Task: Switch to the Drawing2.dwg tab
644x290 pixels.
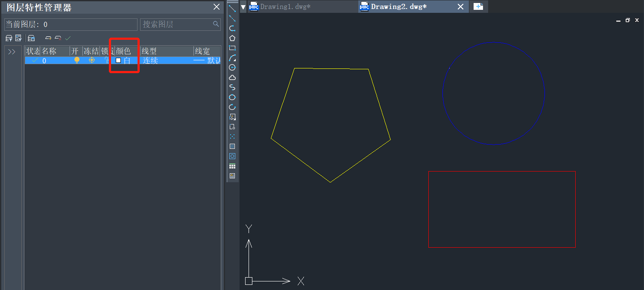Action: pos(398,7)
